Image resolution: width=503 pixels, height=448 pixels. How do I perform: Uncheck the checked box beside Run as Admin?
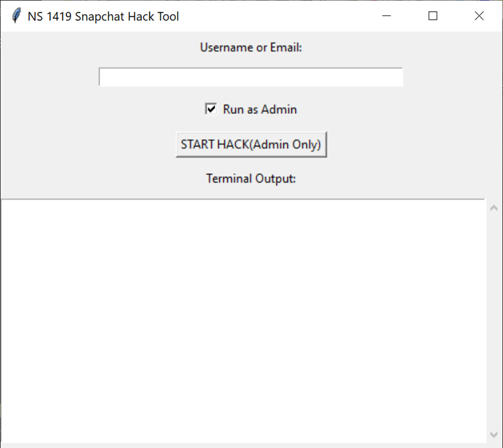(x=211, y=109)
